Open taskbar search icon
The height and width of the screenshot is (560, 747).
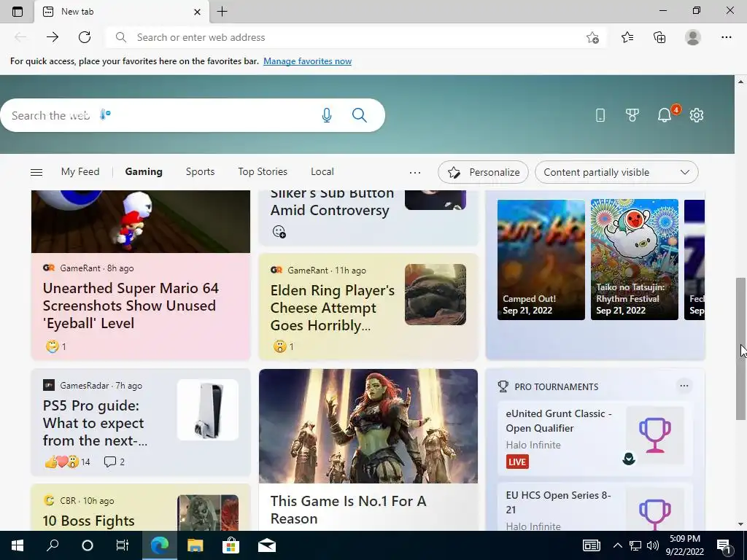point(53,545)
